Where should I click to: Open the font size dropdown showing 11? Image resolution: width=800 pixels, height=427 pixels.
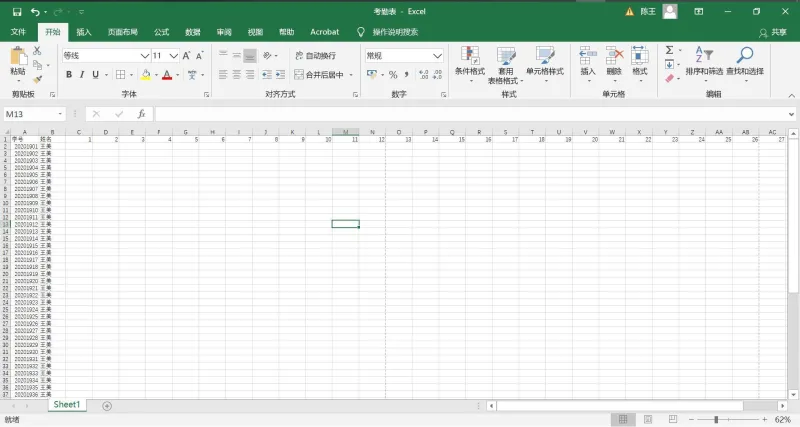pos(173,56)
